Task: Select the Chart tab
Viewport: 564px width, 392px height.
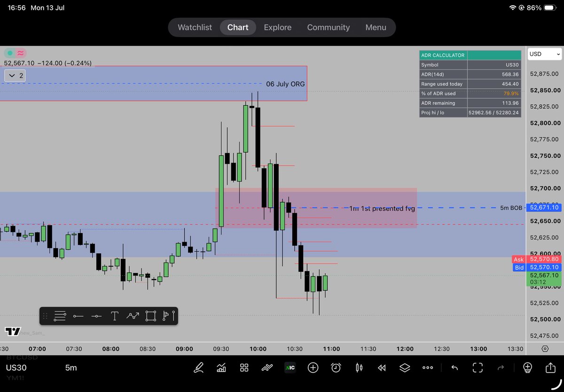Action: tap(238, 27)
